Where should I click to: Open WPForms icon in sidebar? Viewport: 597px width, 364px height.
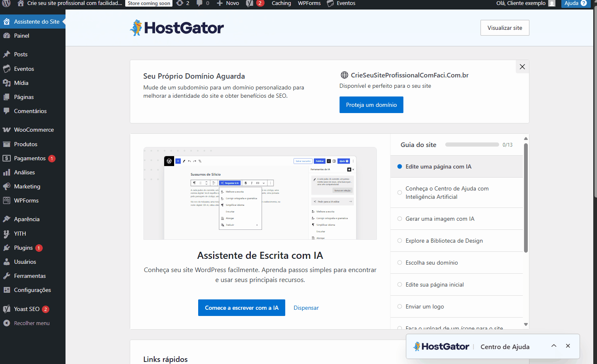tap(7, 200)
